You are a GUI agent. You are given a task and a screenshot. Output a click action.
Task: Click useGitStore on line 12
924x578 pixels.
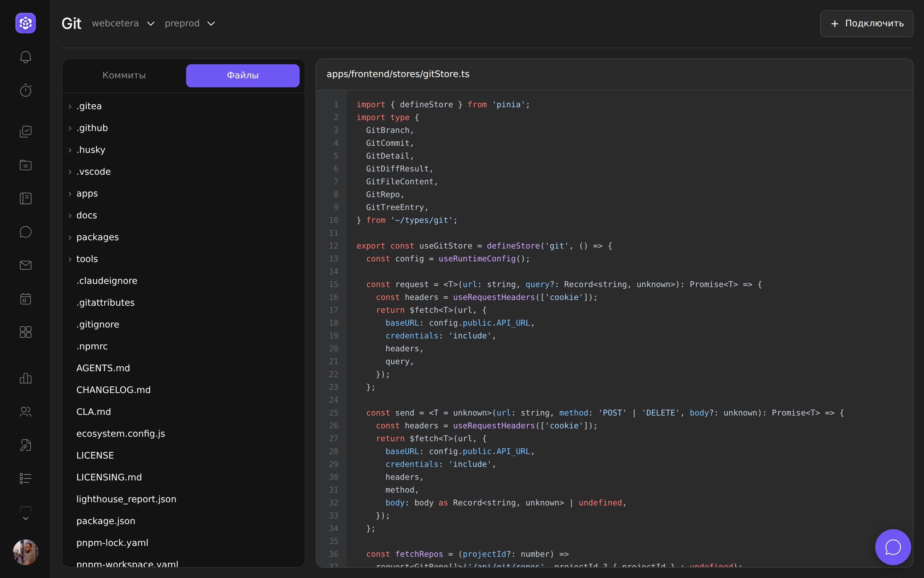click(446, 246)
